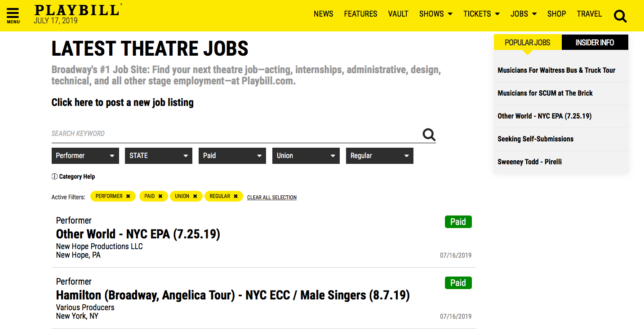Open the JOBS navigation menu

click(x=524, y=14)
